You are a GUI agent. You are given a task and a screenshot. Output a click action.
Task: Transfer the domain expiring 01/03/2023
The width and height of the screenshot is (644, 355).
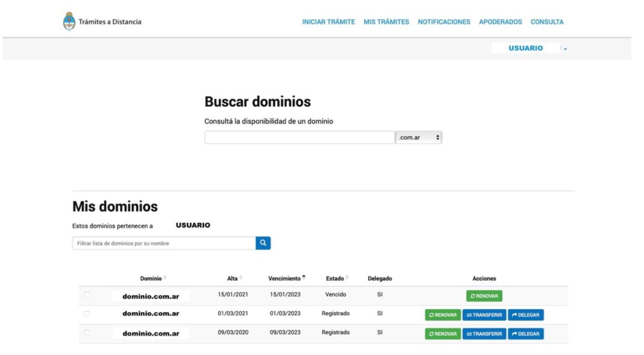point(484,315)
